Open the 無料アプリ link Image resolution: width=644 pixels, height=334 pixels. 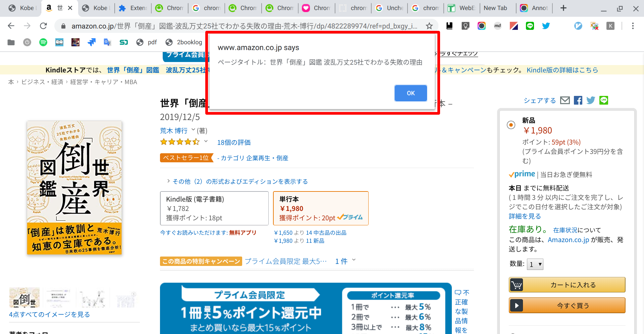pyautogui.click(x=243, y=232)
